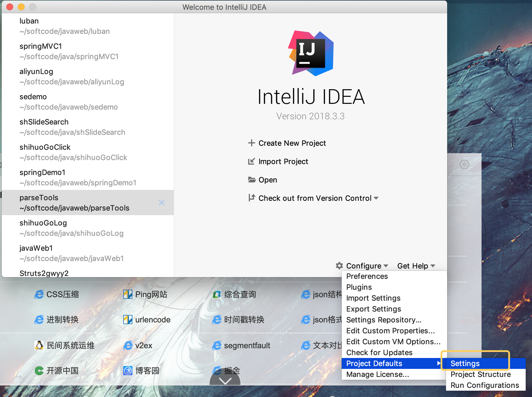Select Manage License... menu item
This screenshot has width=532, height=397.
[x=394, y=374]
